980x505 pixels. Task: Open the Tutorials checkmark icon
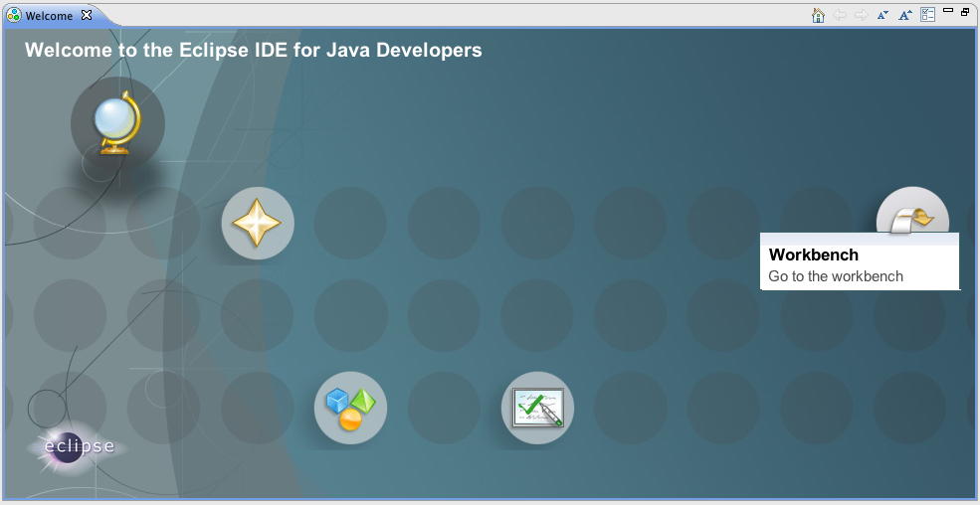coord(537,408)
